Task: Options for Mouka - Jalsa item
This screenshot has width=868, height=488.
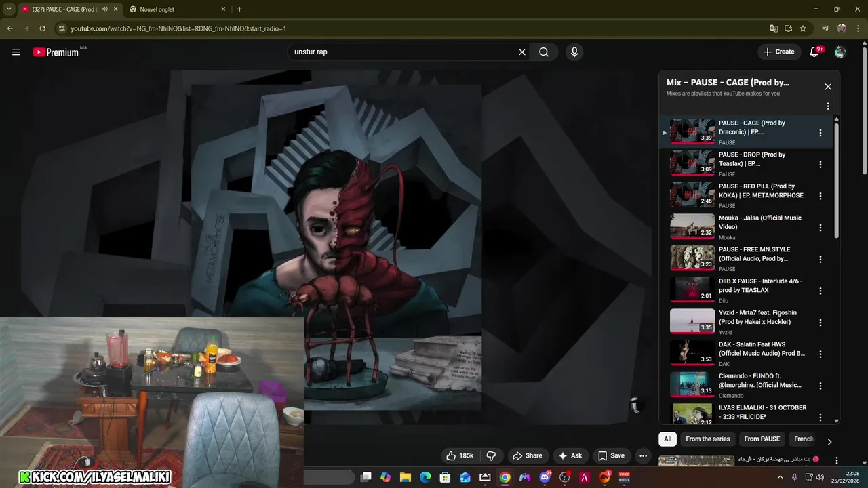Action: [820, 228]
